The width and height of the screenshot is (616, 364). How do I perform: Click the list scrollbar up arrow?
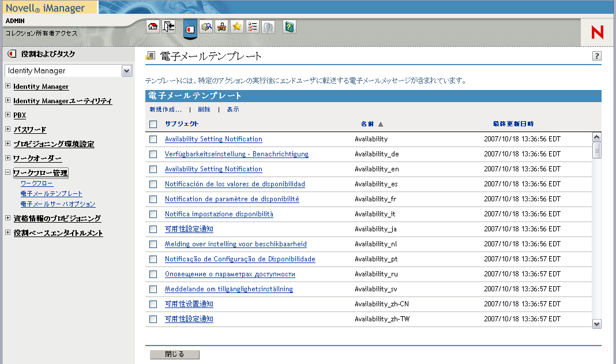(597, 137)
